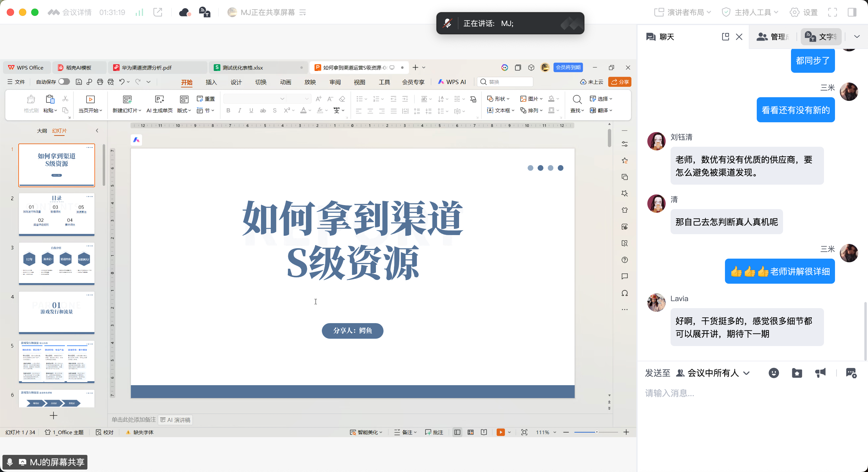Toggle center text alignment
This screenshot has height=472, width=868.
point(370,111)
